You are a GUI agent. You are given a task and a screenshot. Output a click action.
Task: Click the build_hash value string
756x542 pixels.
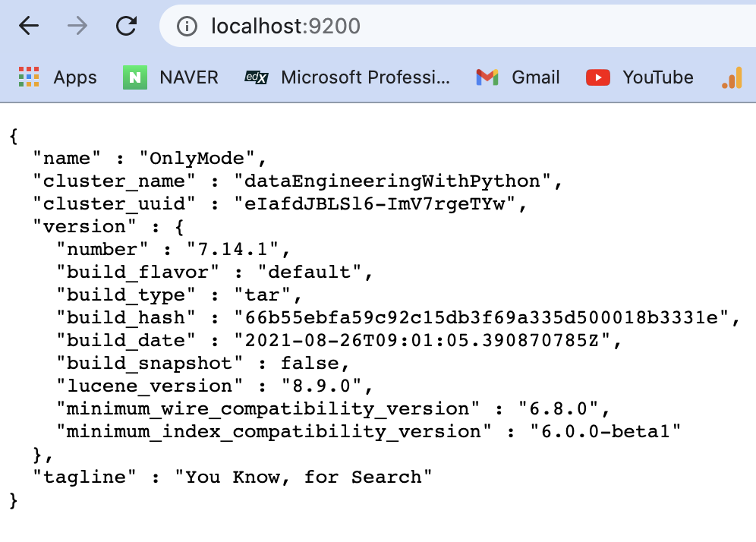482,318
